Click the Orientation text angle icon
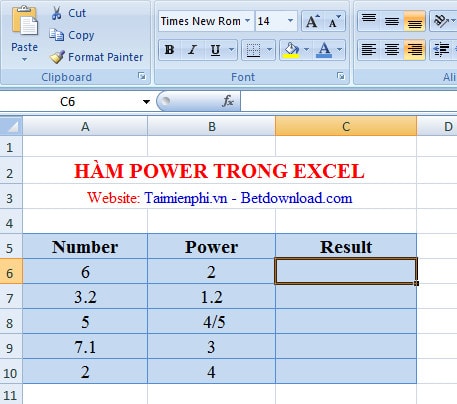The image size is (457, 404). click(441, 21)
